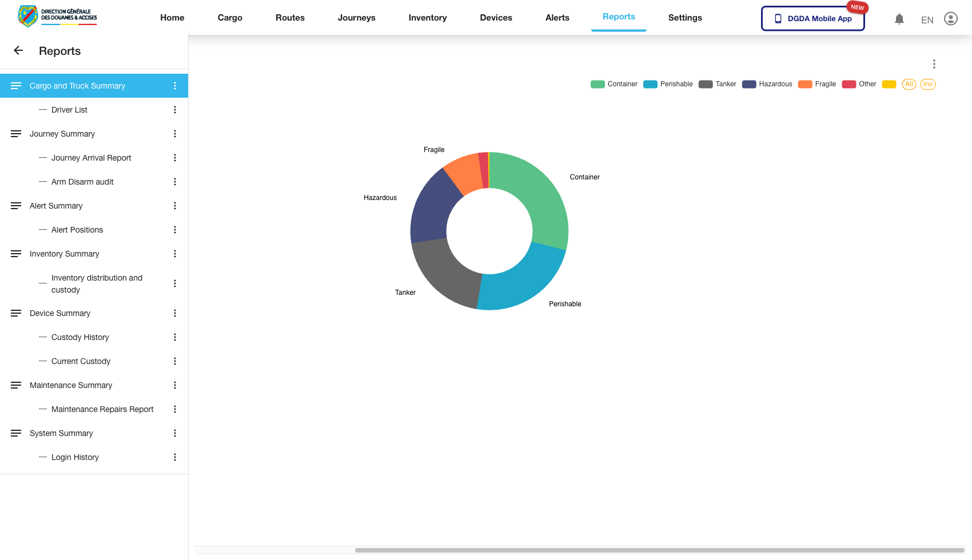Click the back arrow beside Reports
The image size is (972, 560).
(18, 51)
